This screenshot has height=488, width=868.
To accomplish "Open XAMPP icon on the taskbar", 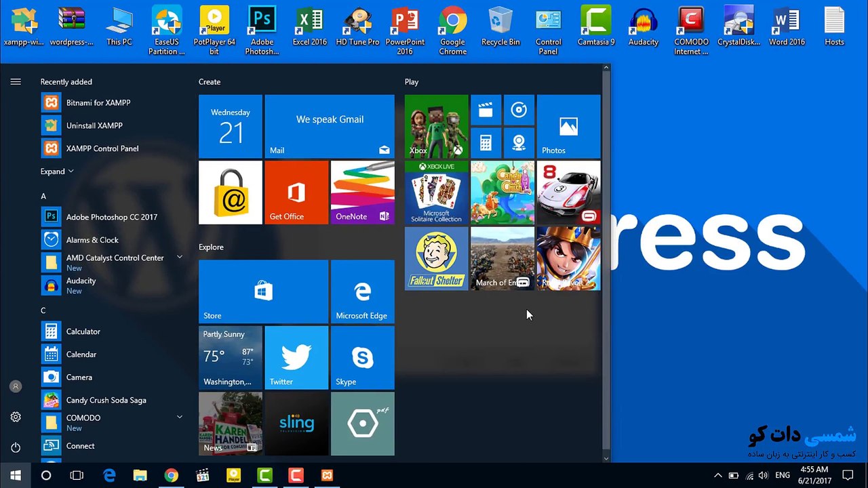I will click(327, 476).
